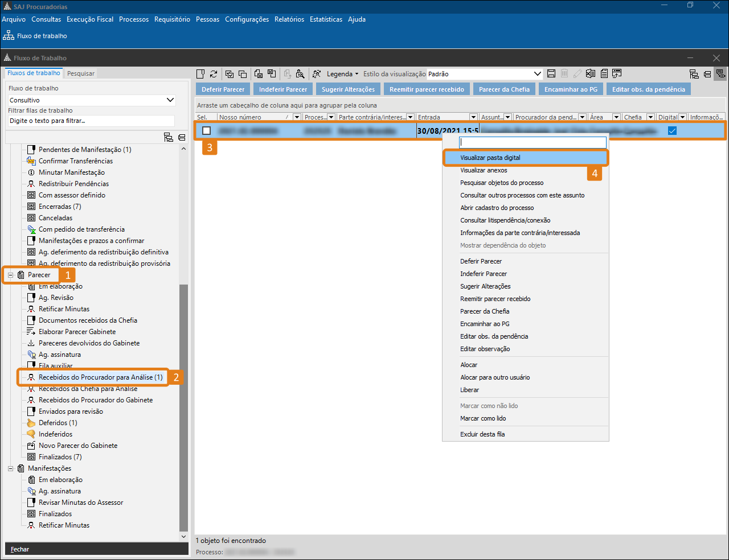
Task: Click the Confirmar Transferências queue icon
Action: point(31,161)
